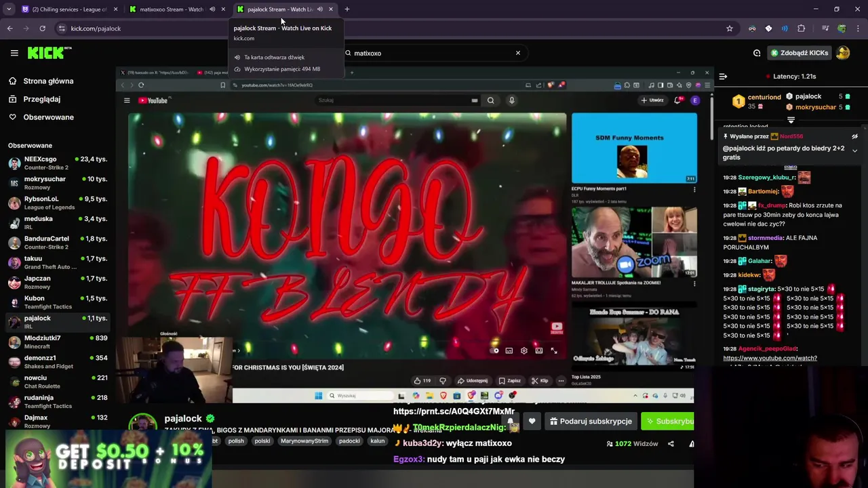The height and width of the screenshot is (488, 868).
Task: Click the kalun tag
Action: [x=378, y=441]
